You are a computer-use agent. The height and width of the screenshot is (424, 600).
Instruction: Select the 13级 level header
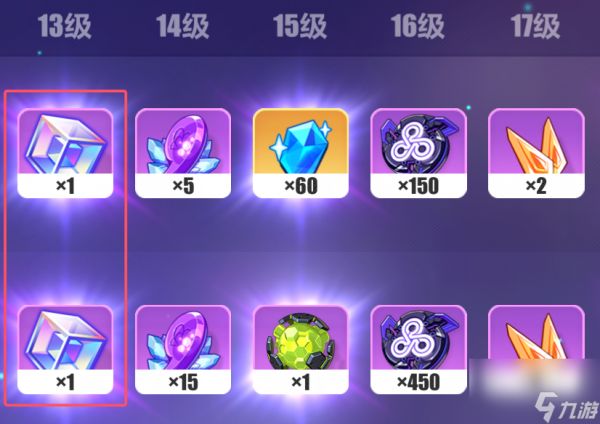[64, 26]
